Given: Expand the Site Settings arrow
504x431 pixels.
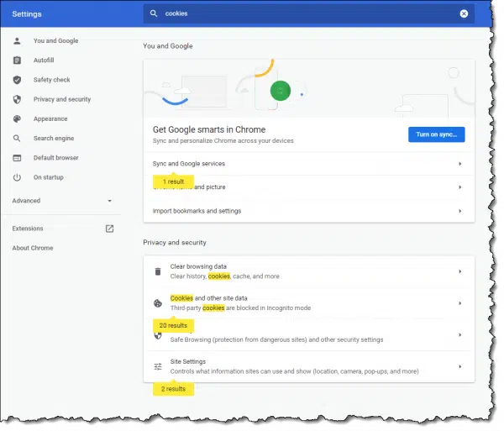Looking at the screenshot, I should point(460,366).
